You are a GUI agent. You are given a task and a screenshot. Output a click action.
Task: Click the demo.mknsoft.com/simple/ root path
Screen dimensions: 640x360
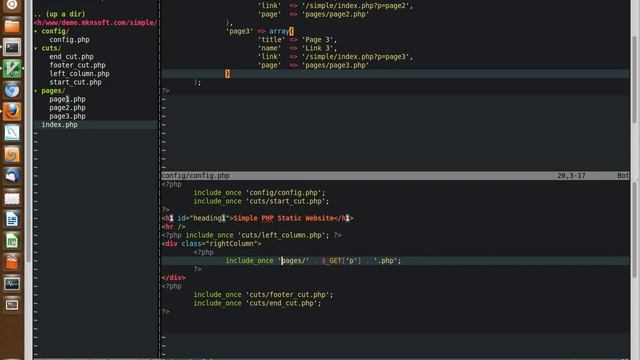96,22
